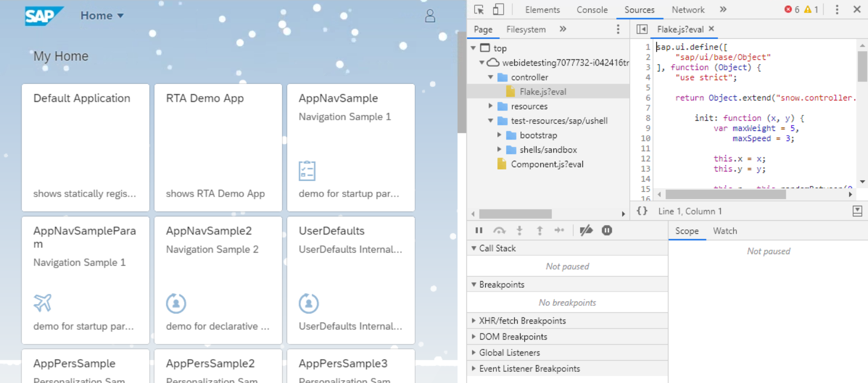The height and width of the screenshot is (383, 868).
Task: Click the step over function icon
Action: tap(499, 230)
